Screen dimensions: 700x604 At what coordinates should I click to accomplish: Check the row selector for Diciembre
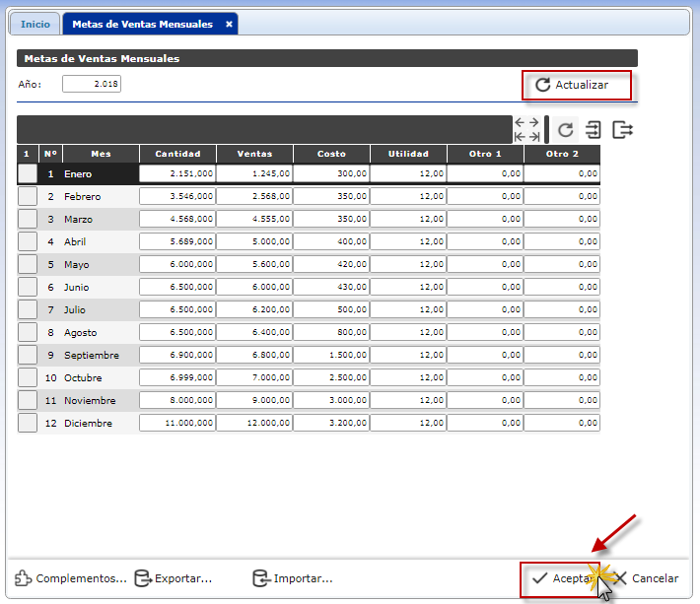tap(28, 423)
